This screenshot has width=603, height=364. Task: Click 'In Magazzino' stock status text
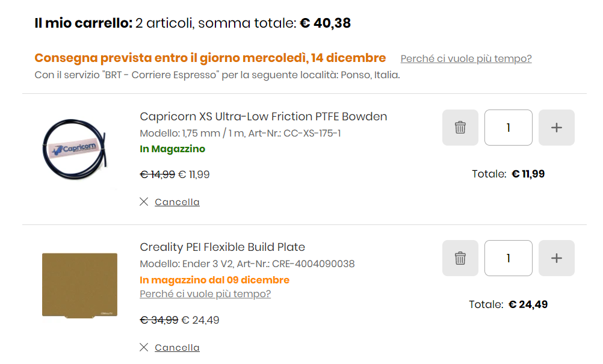(172, 149)
